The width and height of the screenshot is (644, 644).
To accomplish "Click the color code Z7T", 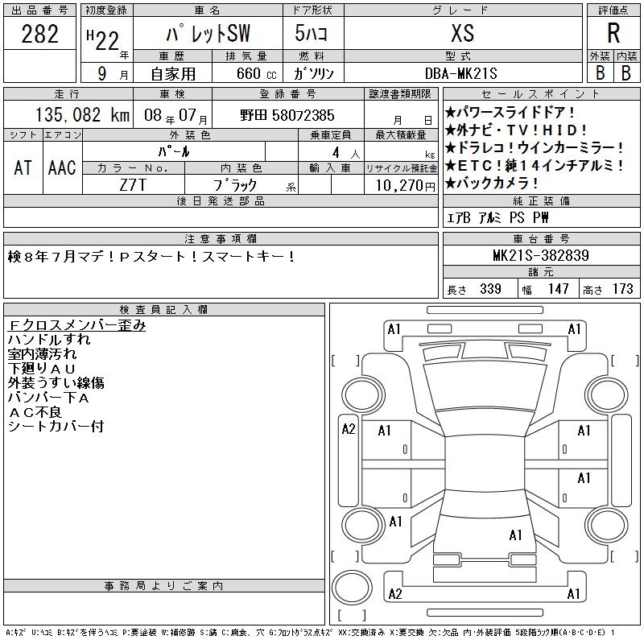I will pyautogui.click(x=133, y=185).
